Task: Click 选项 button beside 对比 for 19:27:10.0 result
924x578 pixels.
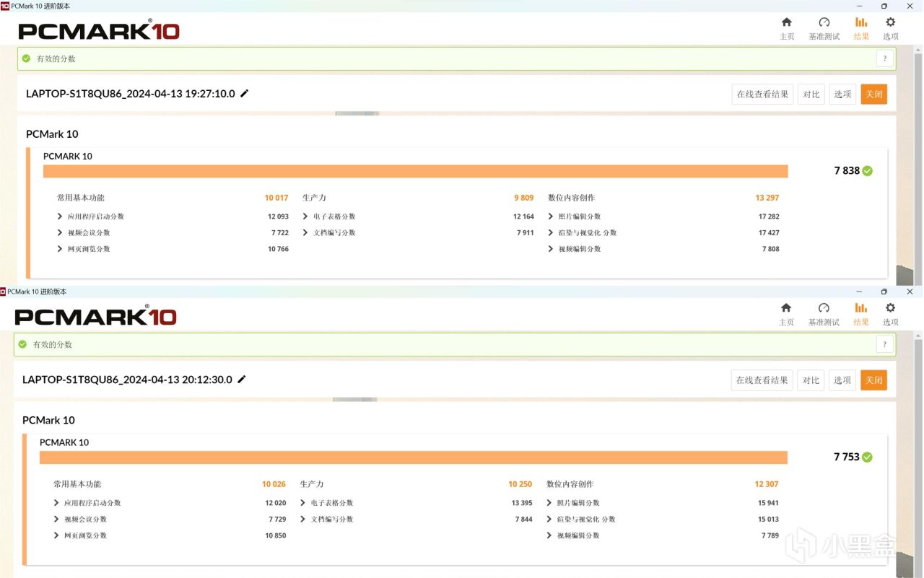Action: click(x=842, y=94)
